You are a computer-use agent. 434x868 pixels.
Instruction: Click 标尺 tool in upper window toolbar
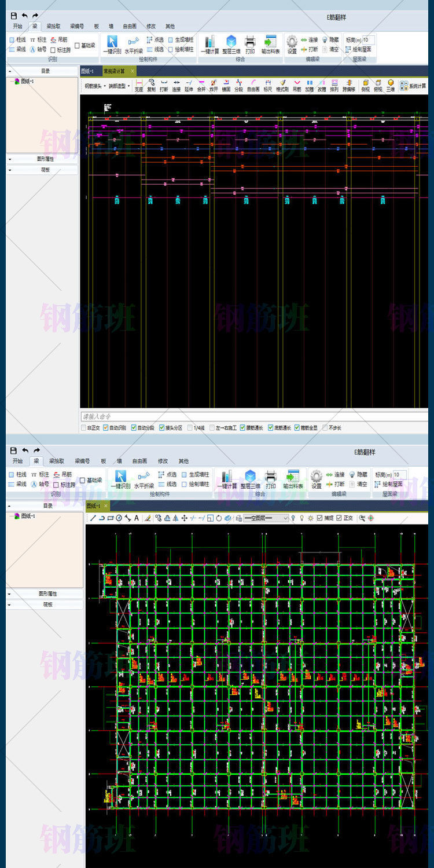[267, 86]
